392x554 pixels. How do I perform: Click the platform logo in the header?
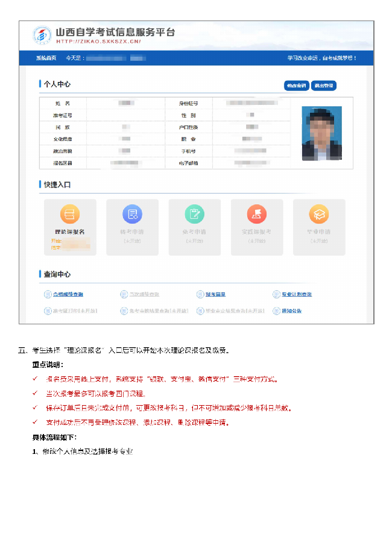click(42, 36)
